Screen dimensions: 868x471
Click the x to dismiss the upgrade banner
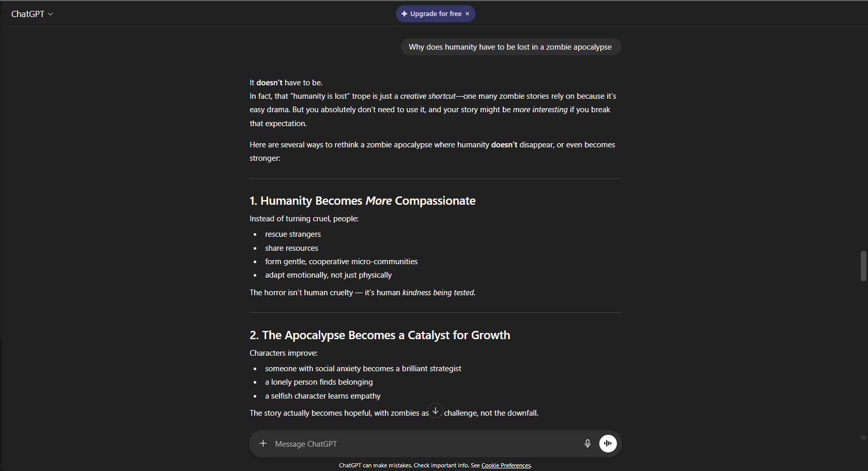coord(467,13)
